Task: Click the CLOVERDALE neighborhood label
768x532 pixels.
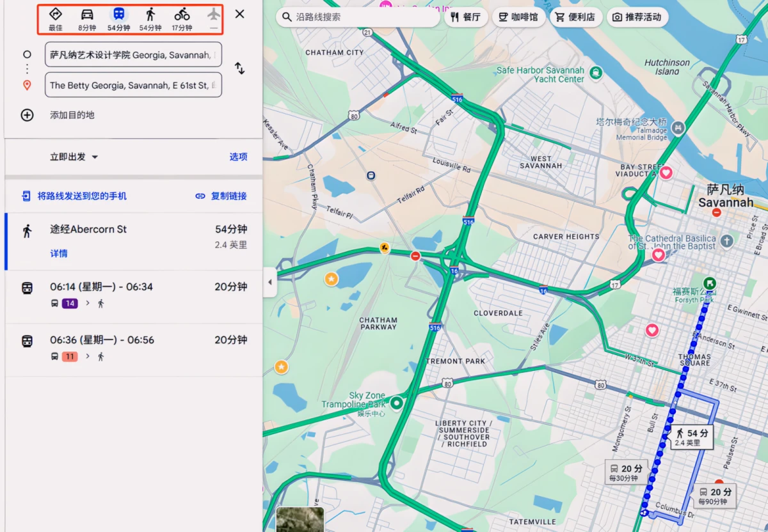Action: [x=498, y=313]
